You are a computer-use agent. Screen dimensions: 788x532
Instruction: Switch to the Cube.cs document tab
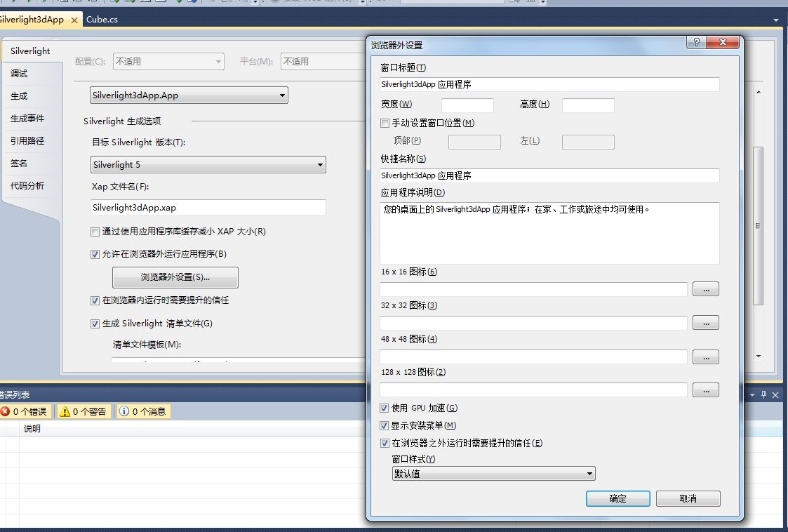click(102, 20)
